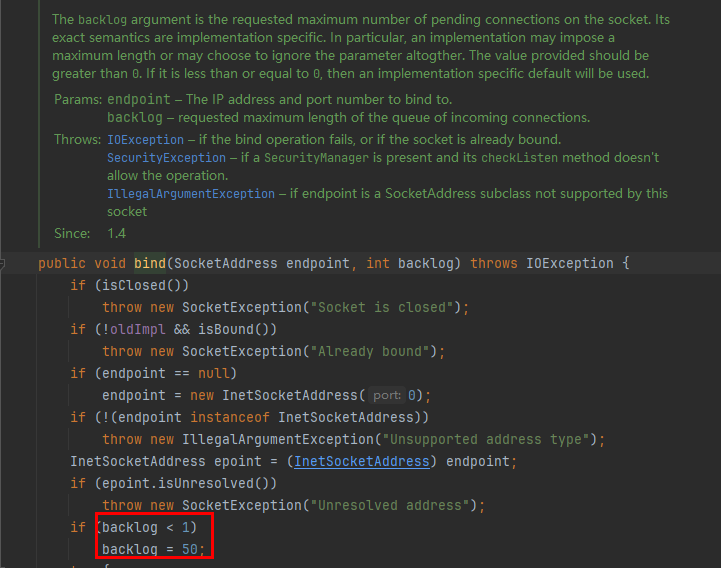Click 'null' in endpoint == null check
This screenshot has width=721, height=568.
point(214,373)
